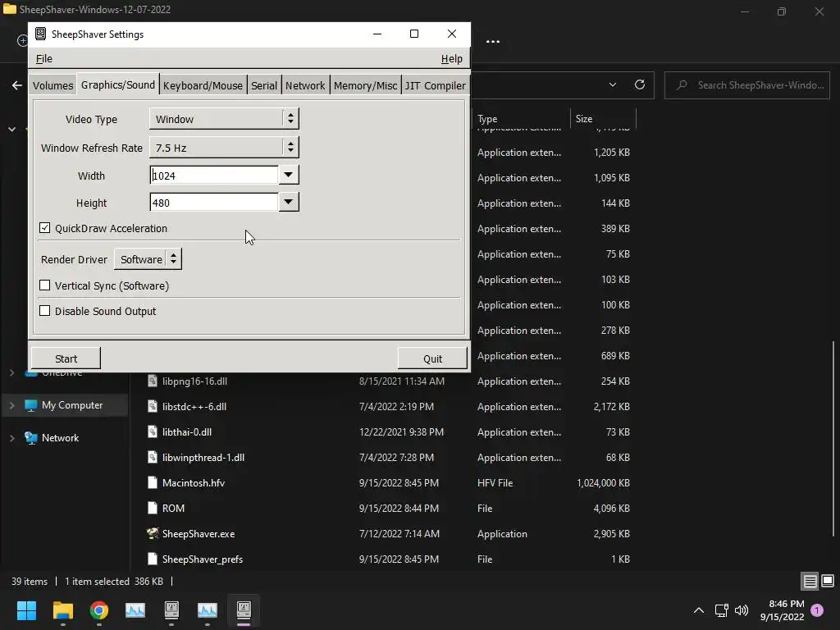840x630 pixels.
Task: Click the libthai-0.dll file icon
Action: coord(153,431)
